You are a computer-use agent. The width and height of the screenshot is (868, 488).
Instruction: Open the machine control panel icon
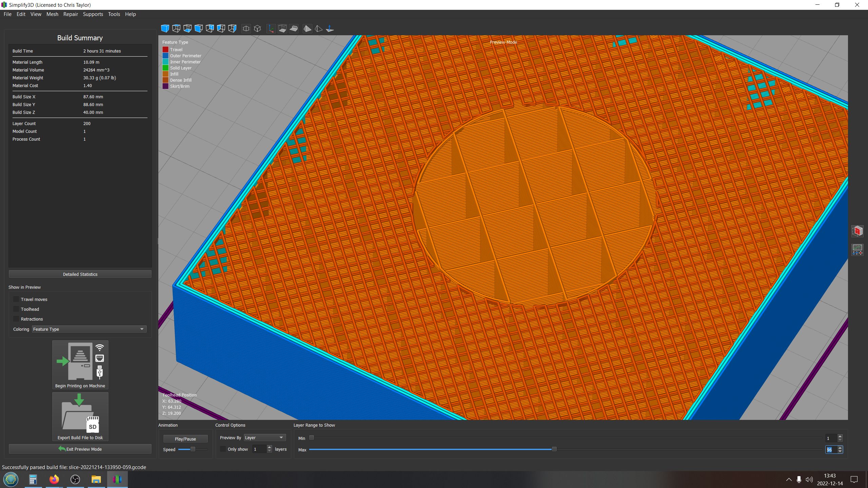857,250
